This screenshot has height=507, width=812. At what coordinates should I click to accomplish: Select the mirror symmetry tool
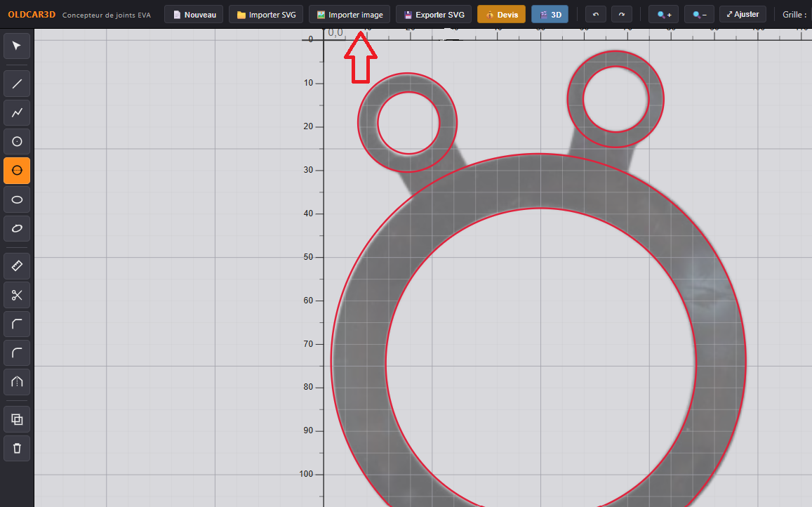click(x=17, y=382)
